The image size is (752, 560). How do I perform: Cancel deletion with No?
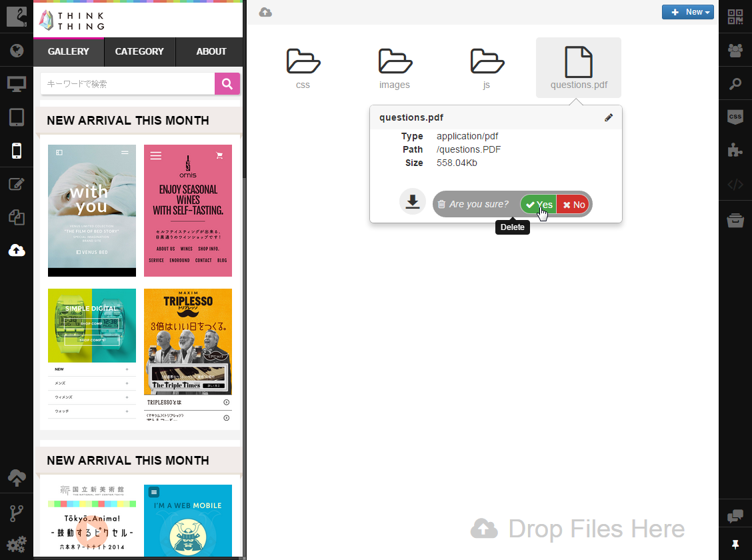(x=573, y=205)
